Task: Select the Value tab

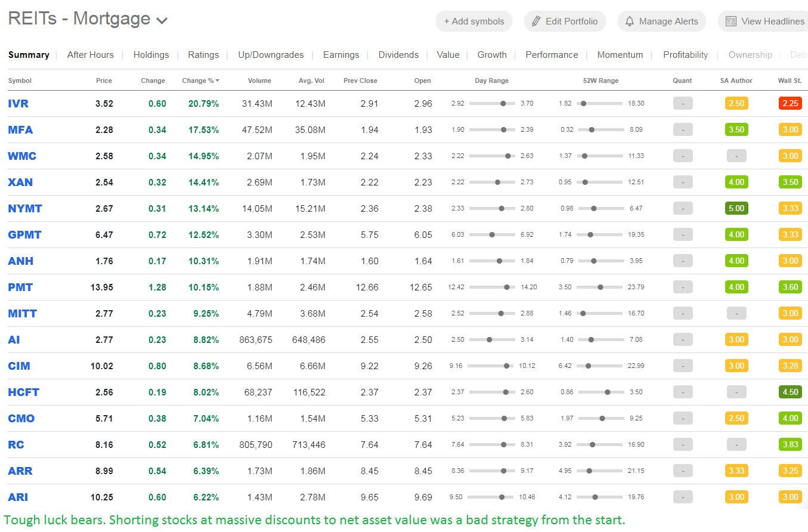Action: click(448, 55)
